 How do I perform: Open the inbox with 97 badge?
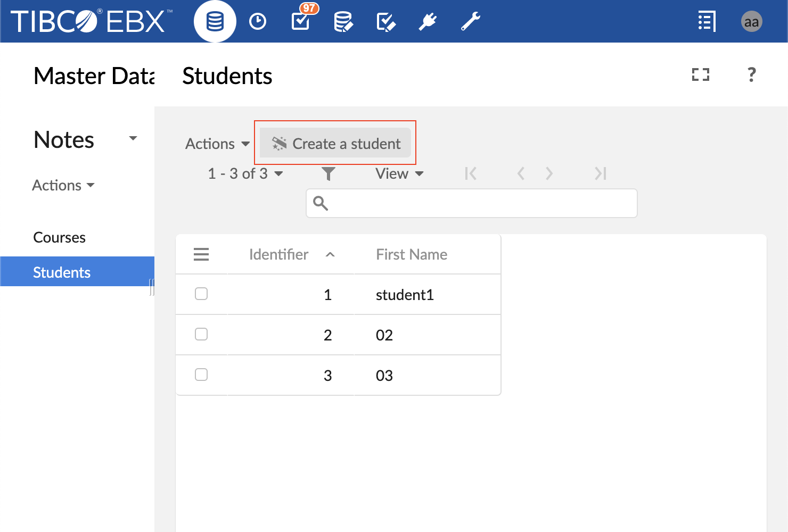(301, 21)
